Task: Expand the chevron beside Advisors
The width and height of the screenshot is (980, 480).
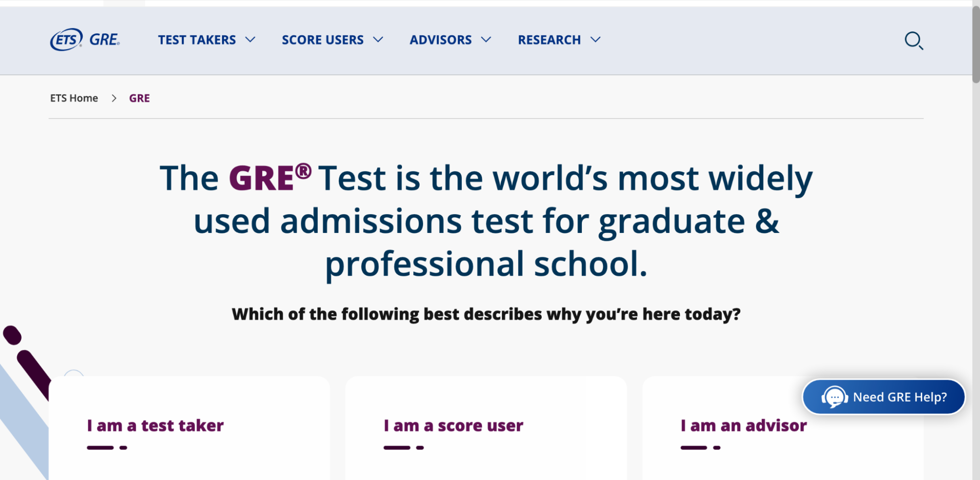Action: point(486,40)
